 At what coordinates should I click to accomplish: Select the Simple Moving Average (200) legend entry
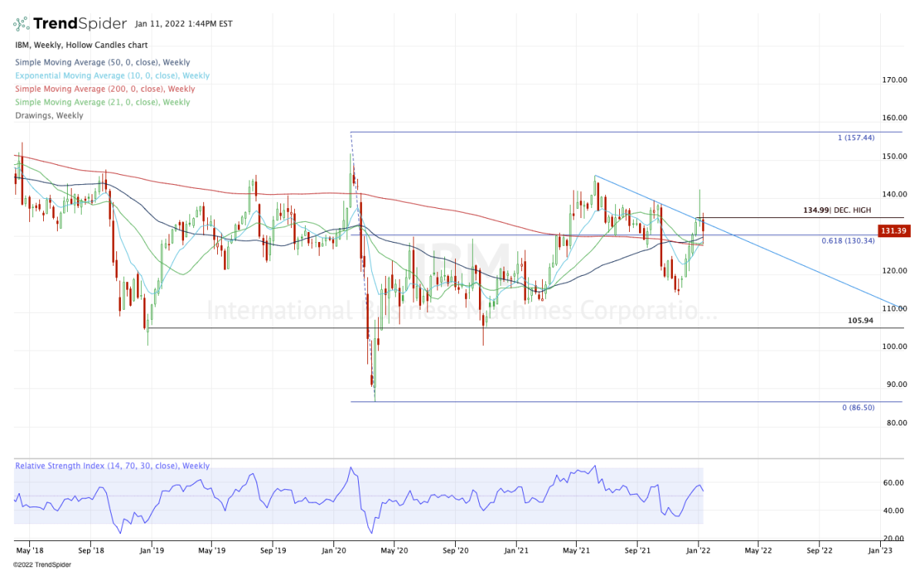click(x=104, y=89)
